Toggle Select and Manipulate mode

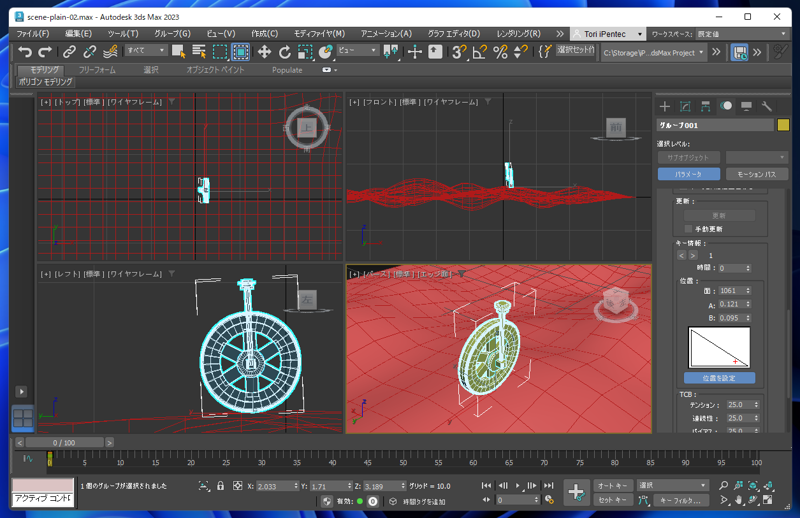pyautogui.click(x=415, y=52)
